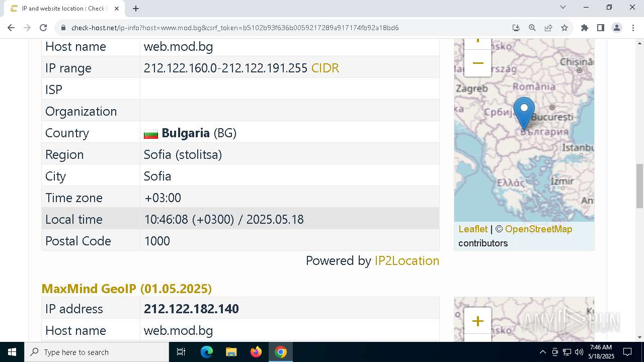Open the notification center icon
This screenshot has height=362, width=644.
coord(627,352)
